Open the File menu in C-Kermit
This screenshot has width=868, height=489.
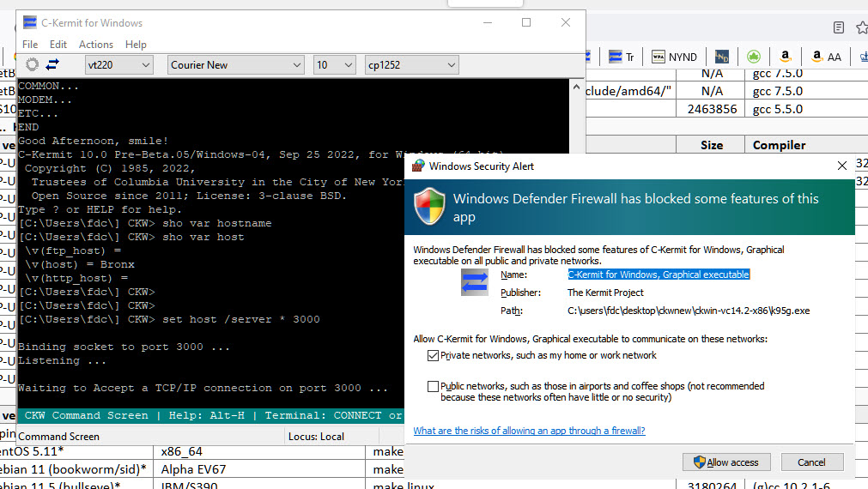pyautogui.click(x=30, y=45)
